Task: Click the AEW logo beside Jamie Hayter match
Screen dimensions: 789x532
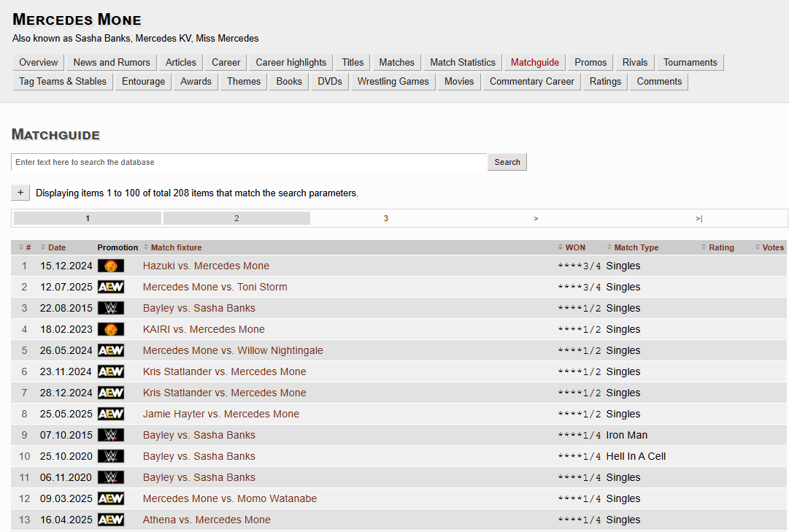Action: 111,414
